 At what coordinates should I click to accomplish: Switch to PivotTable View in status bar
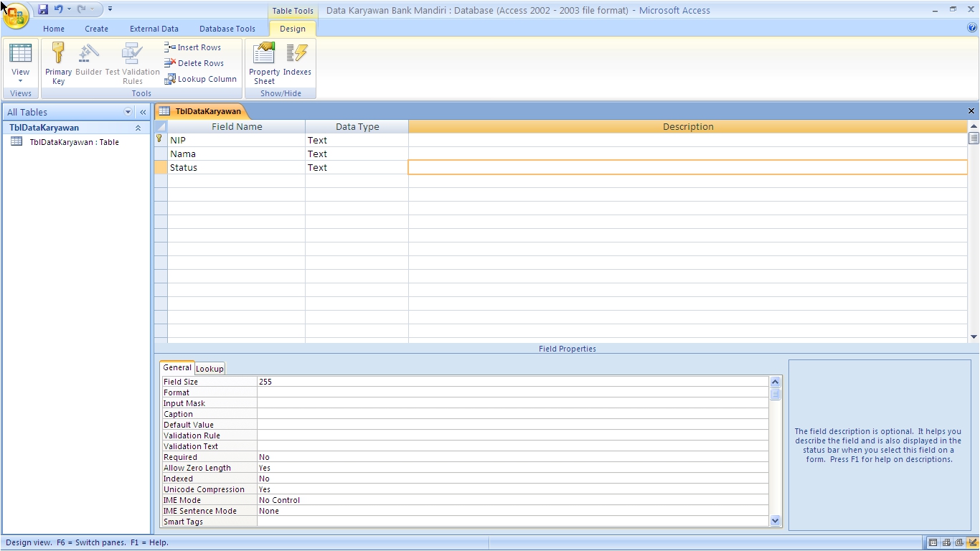pyautogui.click(x=946, y=542)
